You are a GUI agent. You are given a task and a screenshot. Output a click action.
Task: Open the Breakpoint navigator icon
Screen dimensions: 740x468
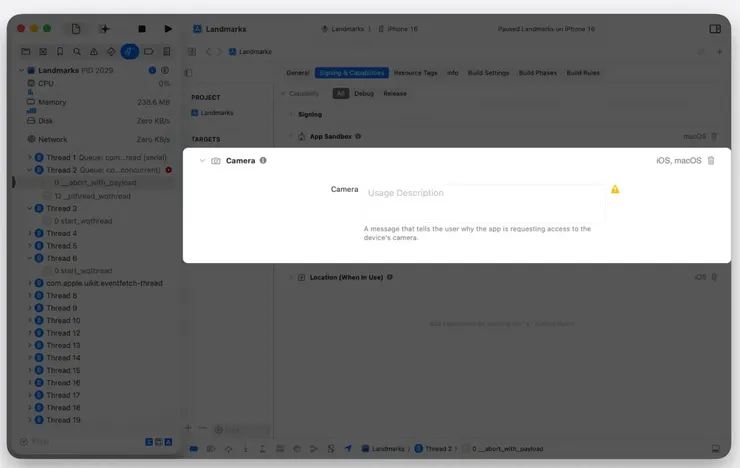point(148,51)
